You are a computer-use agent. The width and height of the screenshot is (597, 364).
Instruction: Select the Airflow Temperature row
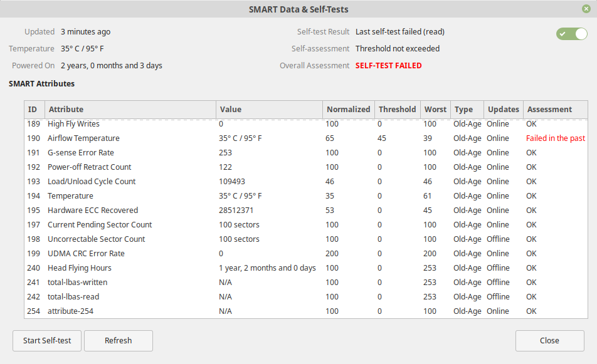(306, 138)
